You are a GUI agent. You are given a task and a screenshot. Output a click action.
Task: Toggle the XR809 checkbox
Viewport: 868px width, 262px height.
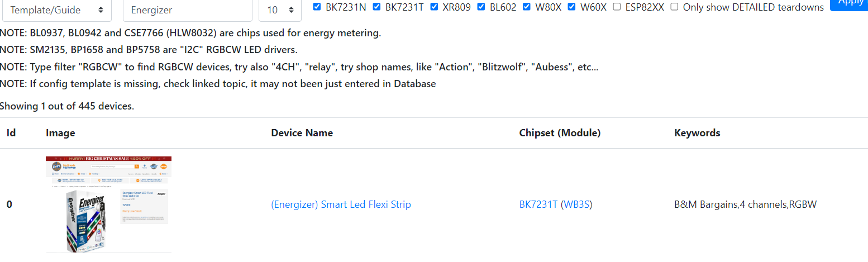click(433, 7)
